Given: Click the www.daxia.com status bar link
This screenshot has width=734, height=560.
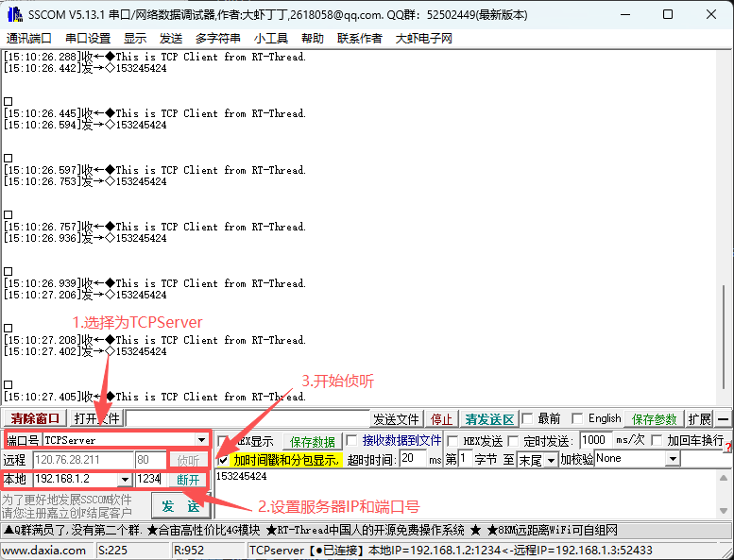Looking at the screenshot, I should [44, 551].
